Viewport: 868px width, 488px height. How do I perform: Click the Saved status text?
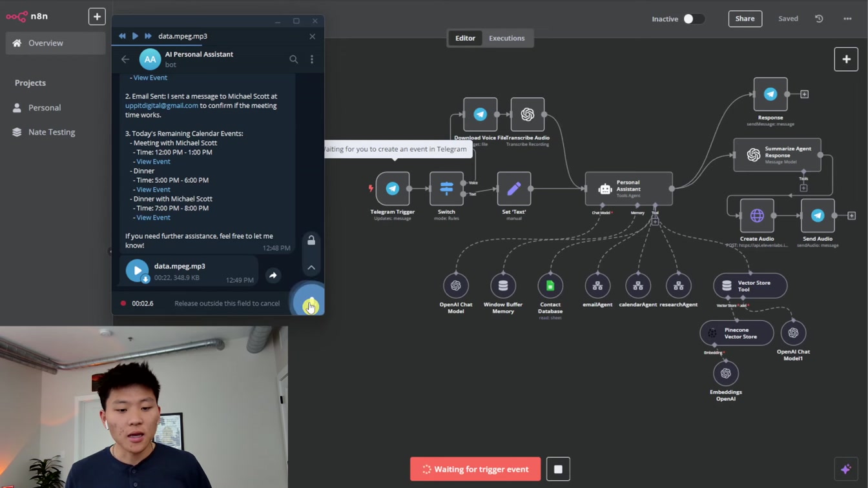788,19
